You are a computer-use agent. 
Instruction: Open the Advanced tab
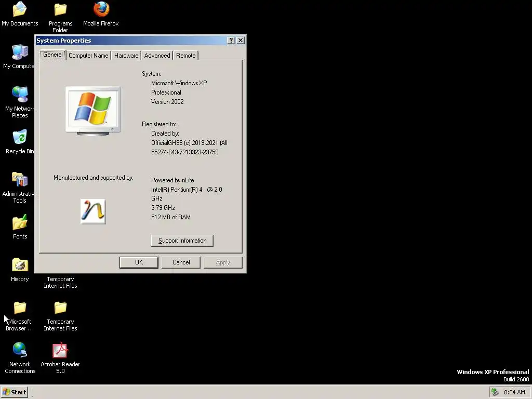[x=157, y=56]
